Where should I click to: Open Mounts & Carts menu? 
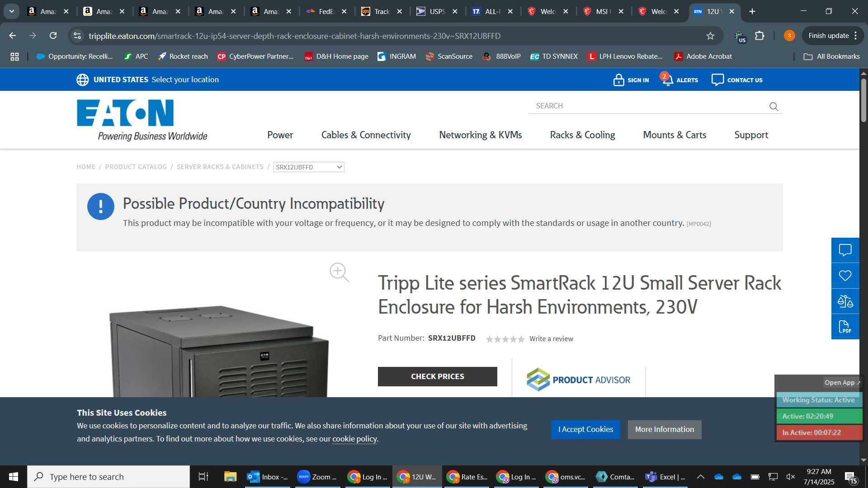click(x=675, y=135)
